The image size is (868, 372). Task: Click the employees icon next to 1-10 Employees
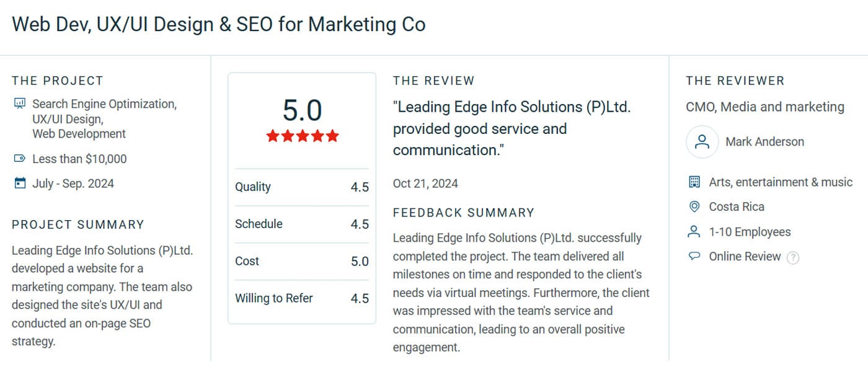pyautogui.click(x=694, y=231)
